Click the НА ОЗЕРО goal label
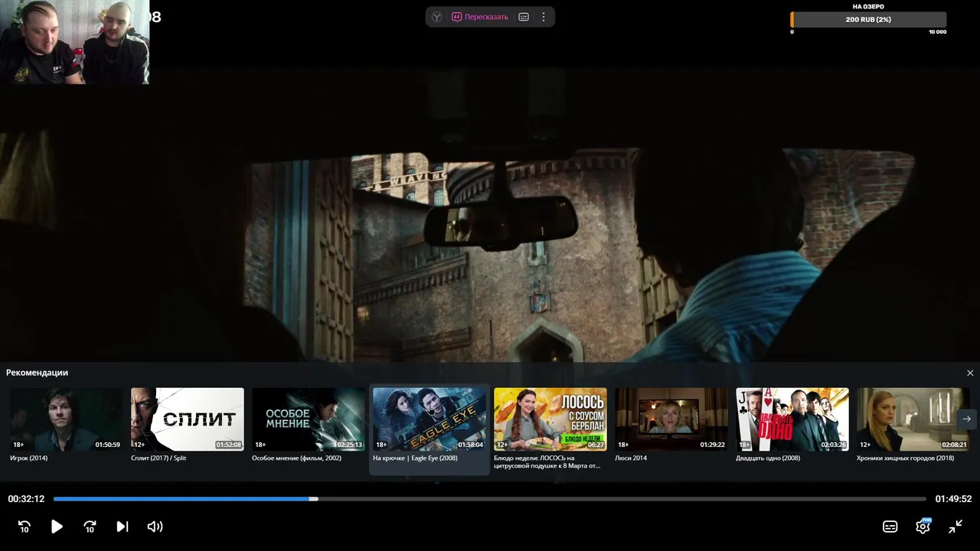Viewport: 980px width, 551px height. pos(868,6)
